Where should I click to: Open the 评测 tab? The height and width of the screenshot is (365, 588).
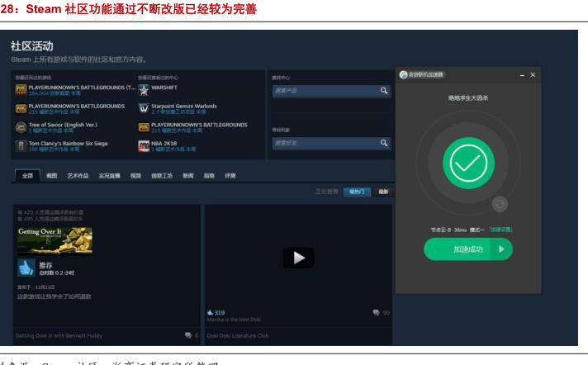coord(230,176)
